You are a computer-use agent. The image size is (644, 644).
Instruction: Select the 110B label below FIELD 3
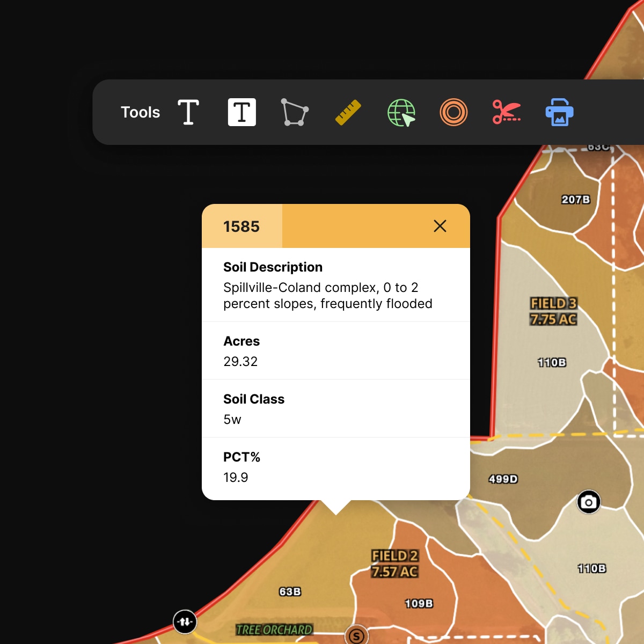click(x=552, y=362)
